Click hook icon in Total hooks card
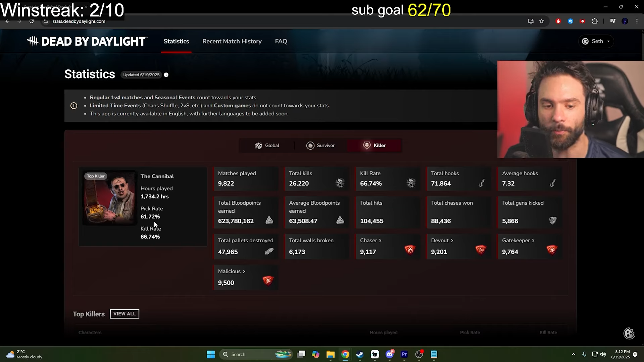The width and height of the screenshot is (644, 362). pos(482,183)
